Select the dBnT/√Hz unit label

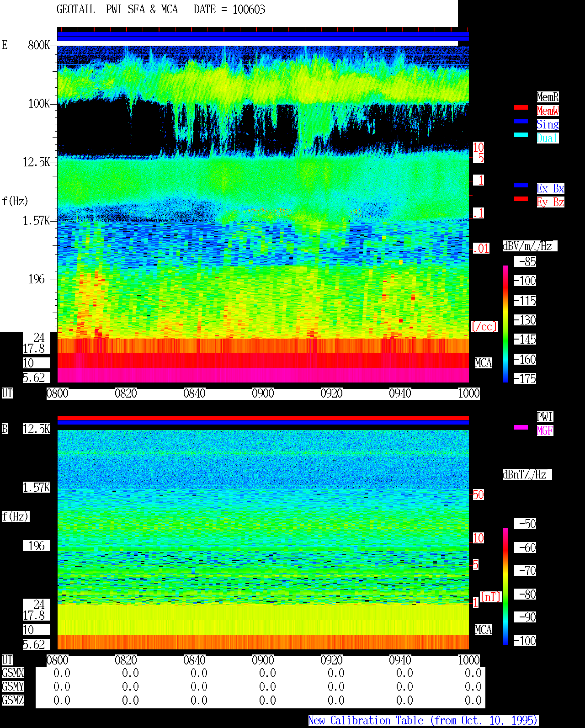(527, 474)
